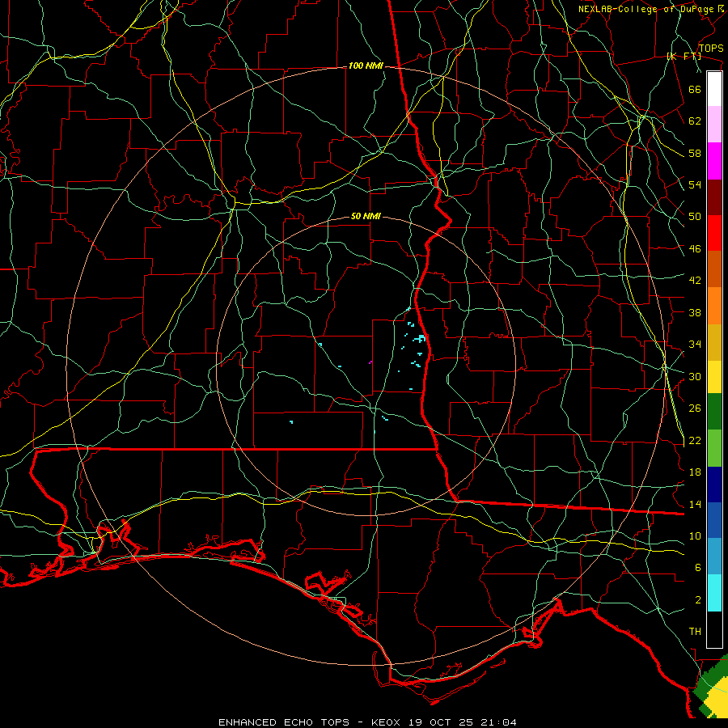Click the legend value 34
Screen dimensions: 728x728
[x=695, y=345]
